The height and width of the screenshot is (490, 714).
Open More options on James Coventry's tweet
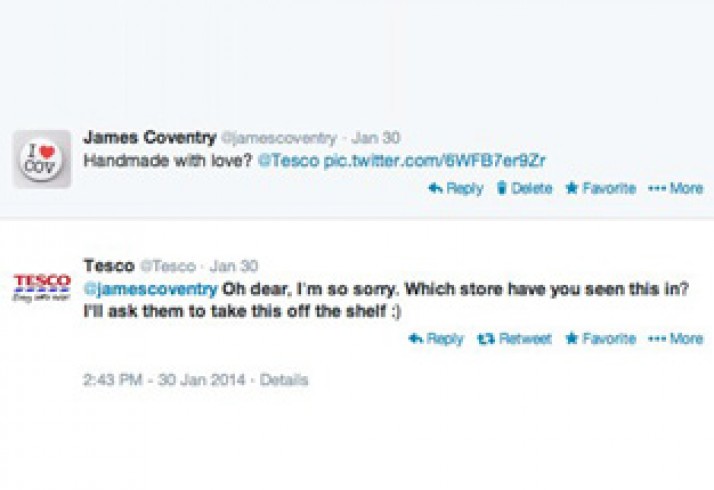click(x=675, y=188)
